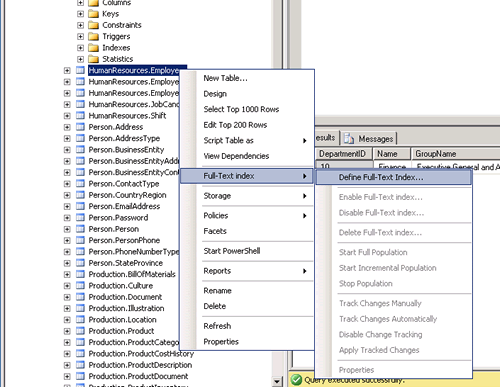The height and width of the screenshot is (387, 500).
Task: Click table icon for Person.Address
Action: point(80,127)
